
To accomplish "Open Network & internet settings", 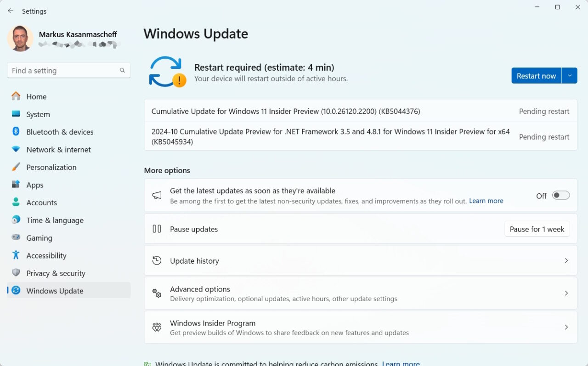I will pos(16,149).
